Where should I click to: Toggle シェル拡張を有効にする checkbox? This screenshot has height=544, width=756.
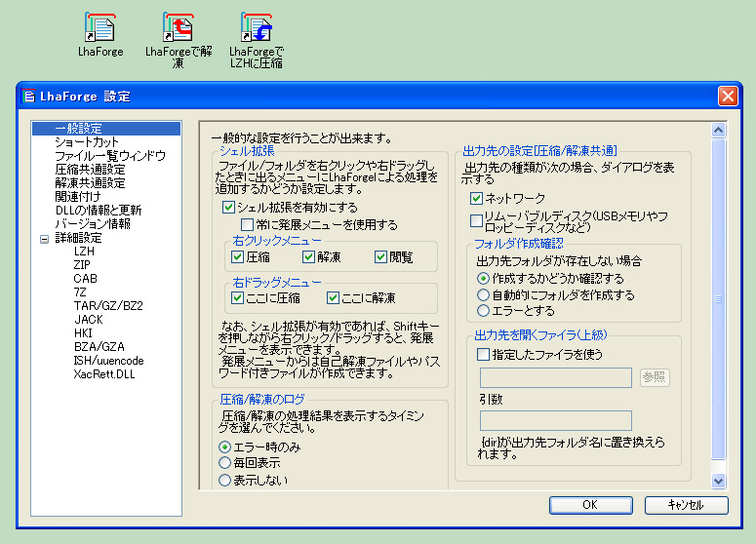(x=229, y=208)
